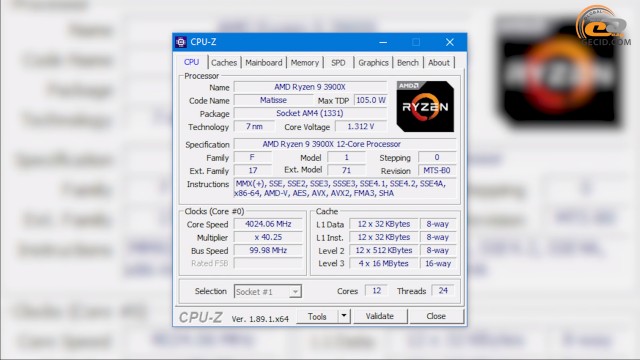Click the Family value F
This screenshot has width=640, height=360.
pos(252,157)
